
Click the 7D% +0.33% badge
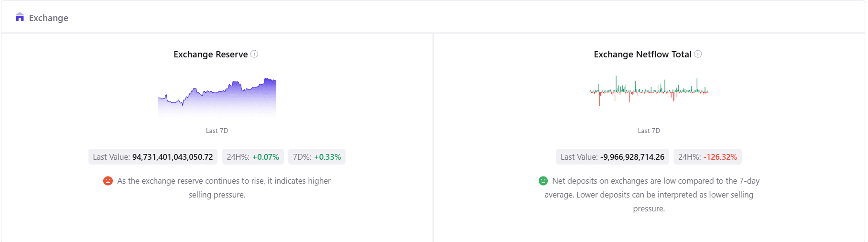(317, 157)
